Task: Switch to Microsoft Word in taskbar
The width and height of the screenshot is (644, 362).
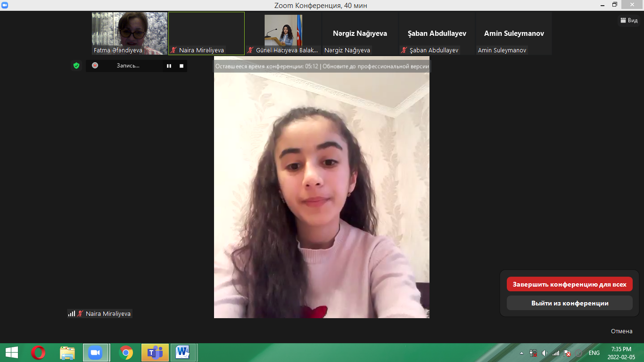Action: coord(182,353)
